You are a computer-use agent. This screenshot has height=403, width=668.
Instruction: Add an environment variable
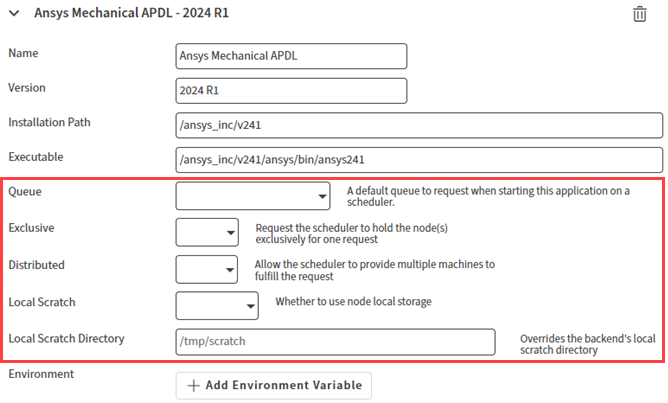[274, 386]
